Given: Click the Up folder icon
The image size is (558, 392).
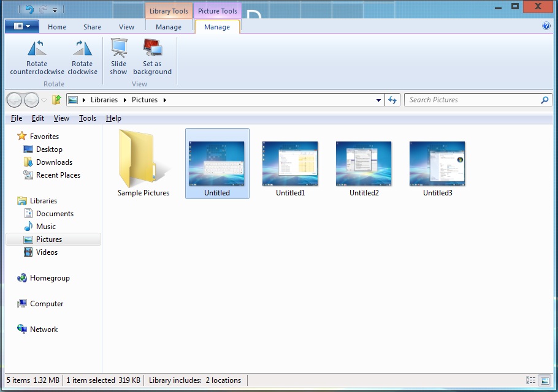Looking at the screenshot, I should 56,100.
